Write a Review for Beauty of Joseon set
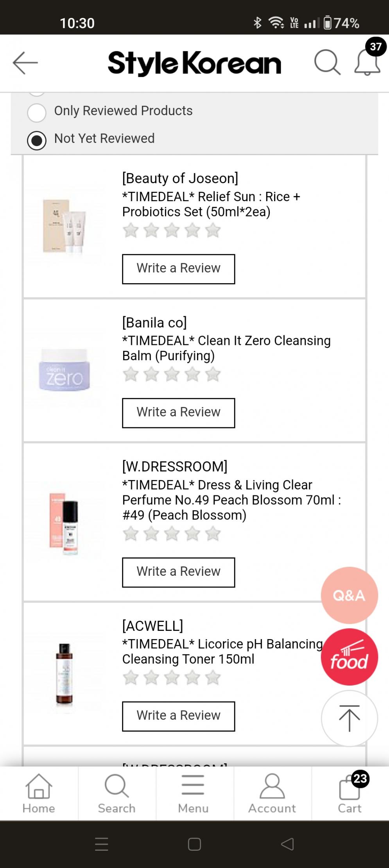This screenshot has width=389, height=868. (178, 269)
